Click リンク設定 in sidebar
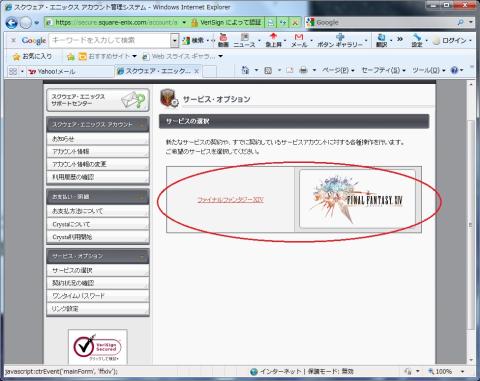 point(98,309)
